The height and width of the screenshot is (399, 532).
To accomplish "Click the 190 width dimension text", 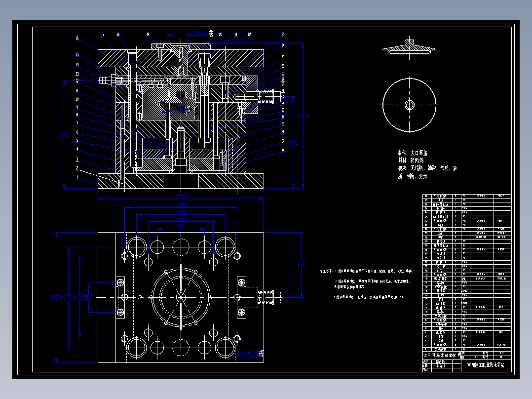I will point(181,205).
